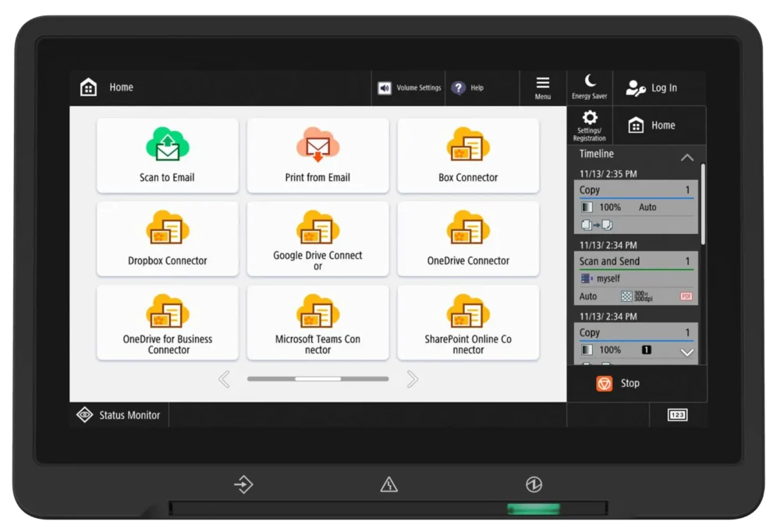This screenshot has height=532, width=780.
Task: Open the hamburger Menu
Action: tap(543, 88)
